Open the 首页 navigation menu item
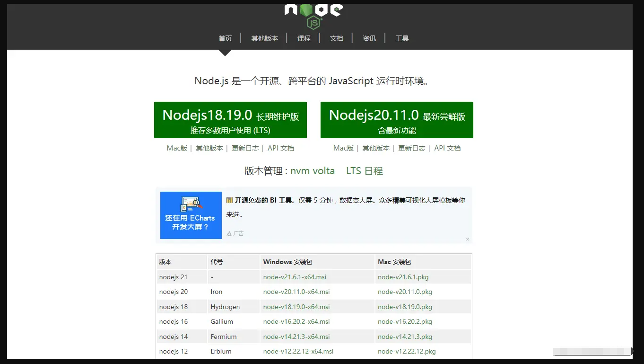This screenshot has width=644, height=364. pyautogui.click(x=225, y=38)
